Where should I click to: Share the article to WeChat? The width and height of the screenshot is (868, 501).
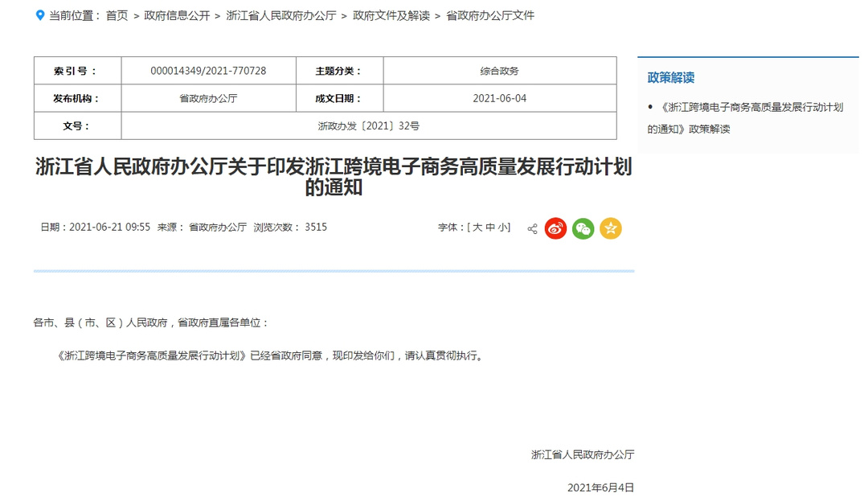pos(583,228)
